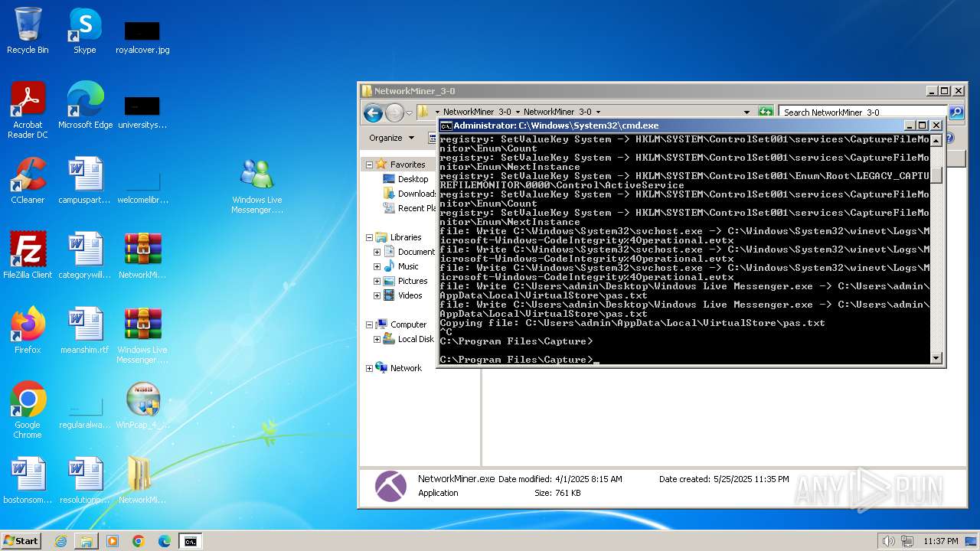Click the search magnifier in Explorer
Image resolution: width=980 pixels, height=551 pixels.
[956, 112]
